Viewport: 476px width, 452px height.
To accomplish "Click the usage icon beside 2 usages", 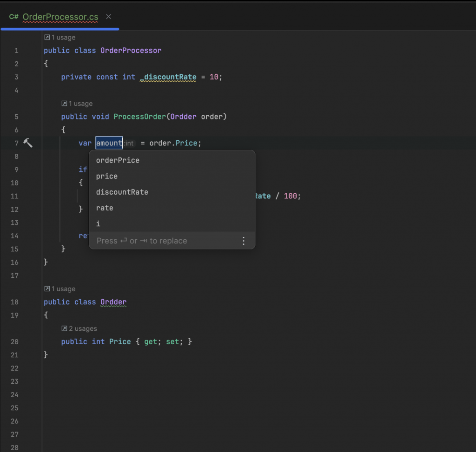I will coord(64,328).
